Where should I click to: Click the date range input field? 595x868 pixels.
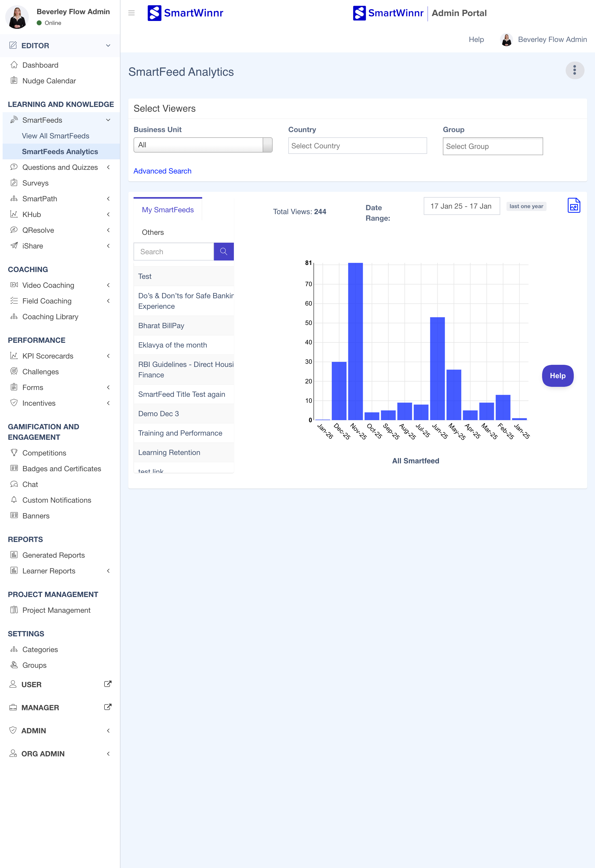[x=461, y=206]
